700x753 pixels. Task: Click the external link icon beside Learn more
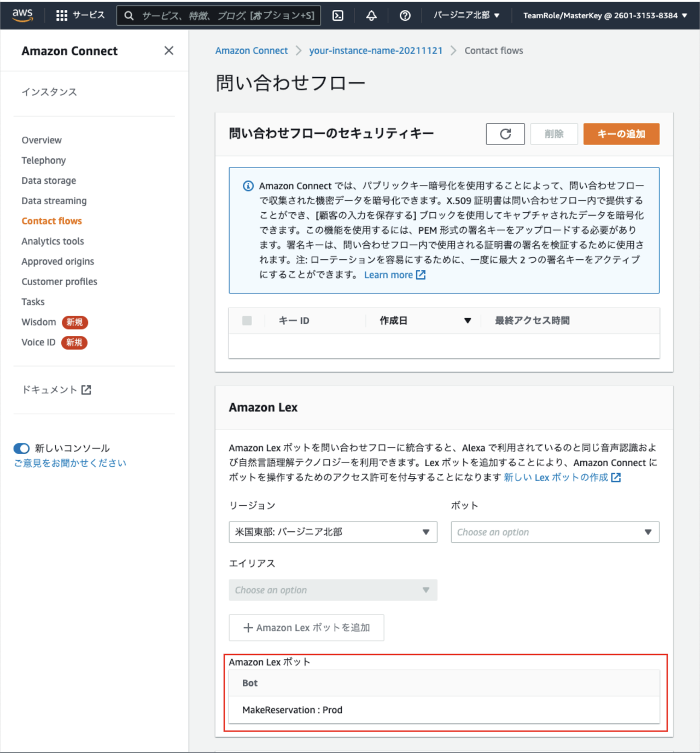(421, 275)
